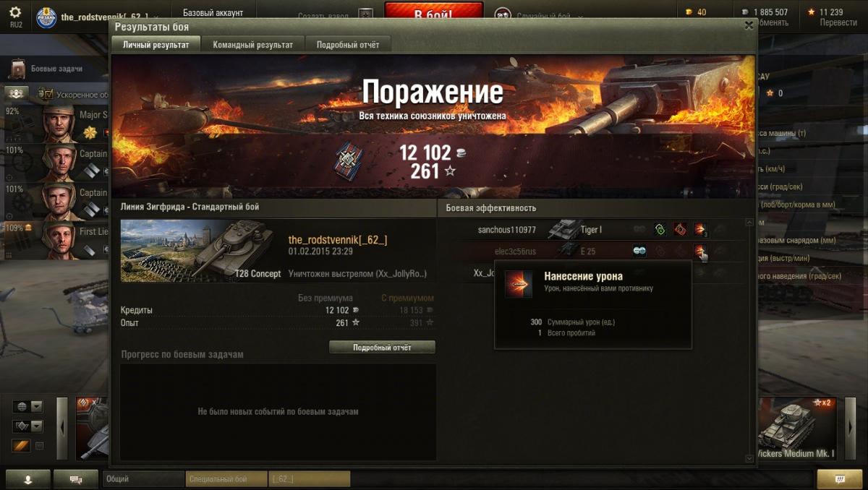Screen dimensions: 868x490
Task: Click the damage dealt icon in Tiger I row
Action: tap(699, 230)
